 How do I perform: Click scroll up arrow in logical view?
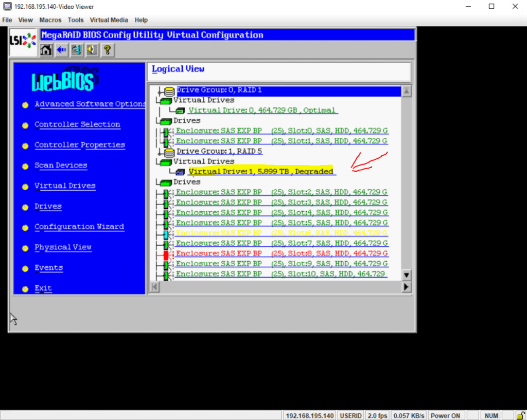pos(407,92)
